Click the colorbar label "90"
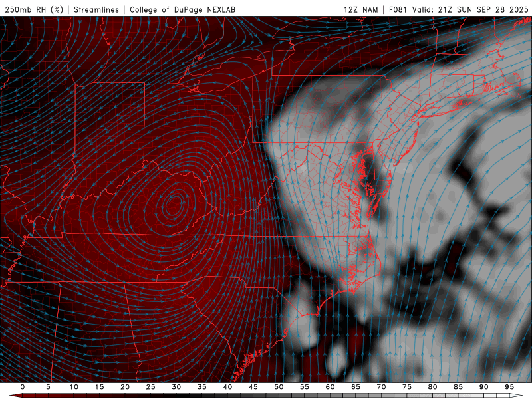Image resolution: width=532 pixels, height=399 pixels. pyautogui.click(x=484, y=387)
